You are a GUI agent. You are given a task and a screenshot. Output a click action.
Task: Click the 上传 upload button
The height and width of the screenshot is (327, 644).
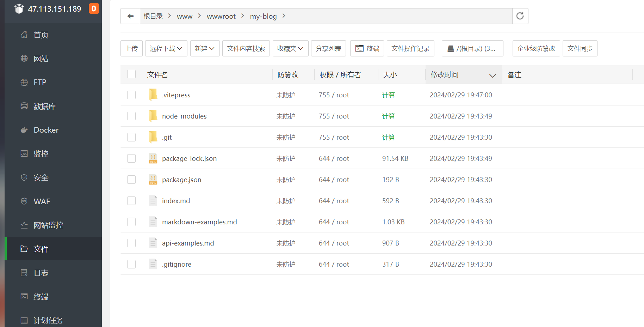click(x=131, y=48)
